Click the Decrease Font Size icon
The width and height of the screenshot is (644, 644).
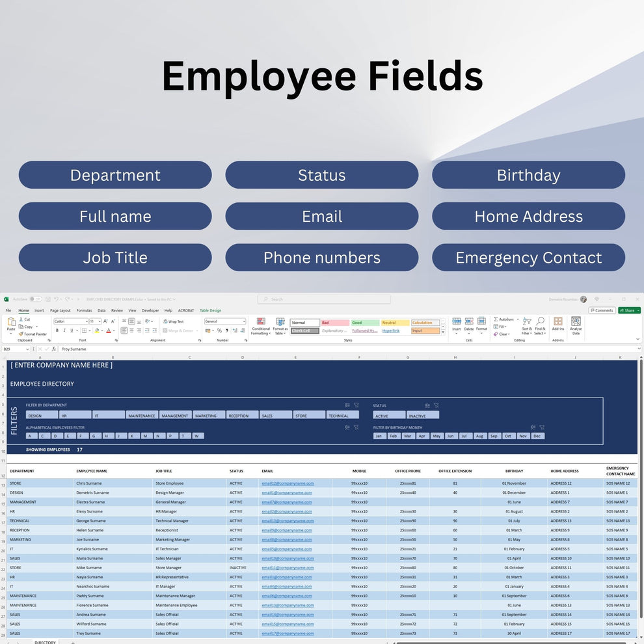pos(113,321)
